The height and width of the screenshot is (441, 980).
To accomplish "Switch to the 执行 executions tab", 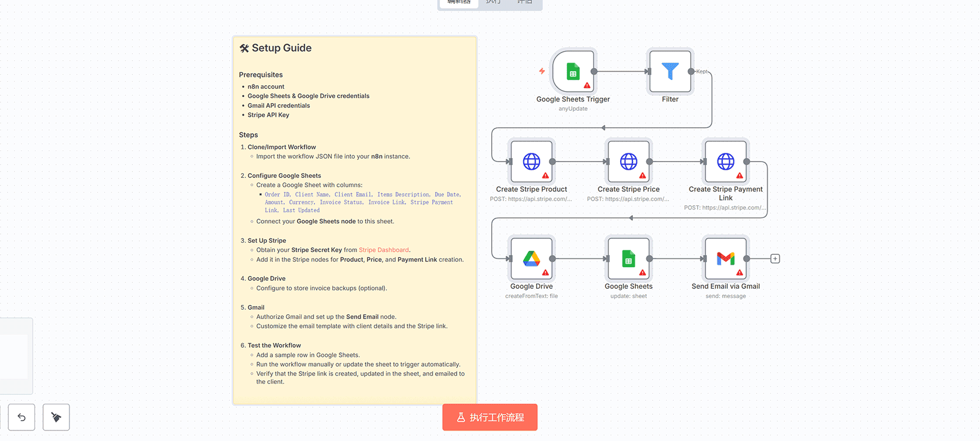I will [493, 2].
